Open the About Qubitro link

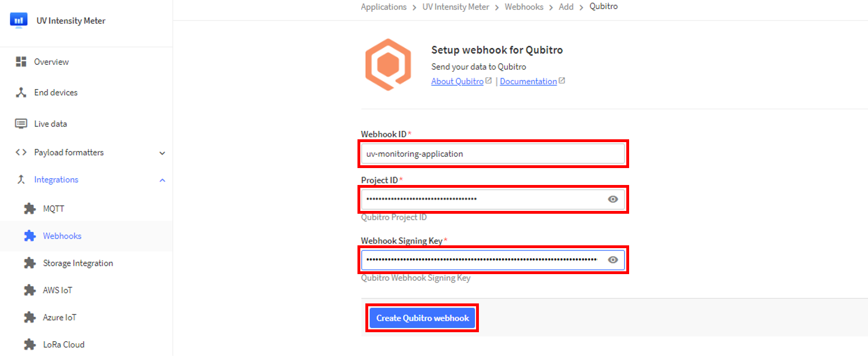tap(457, 81)
